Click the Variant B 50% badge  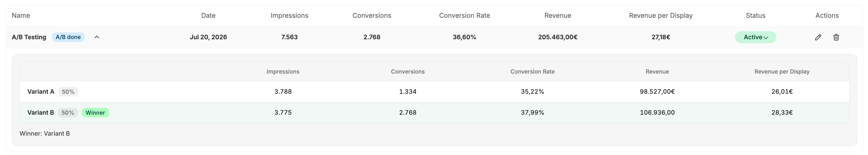68,113
